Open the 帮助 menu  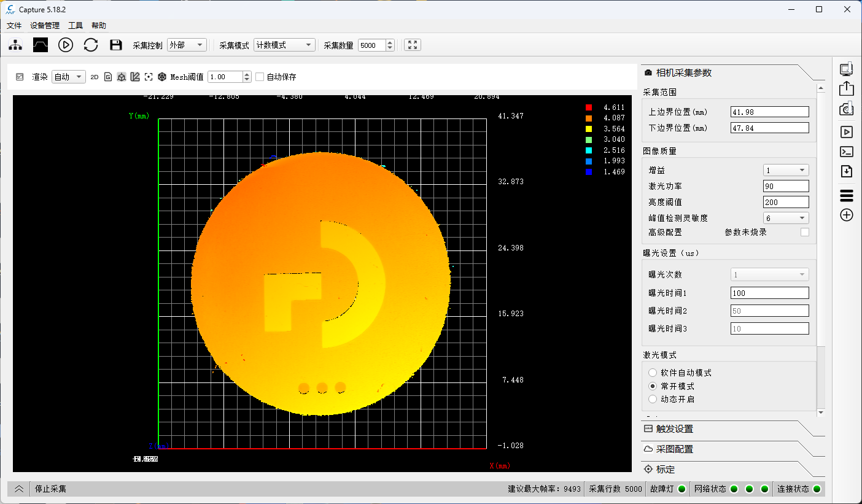[99, 25]
